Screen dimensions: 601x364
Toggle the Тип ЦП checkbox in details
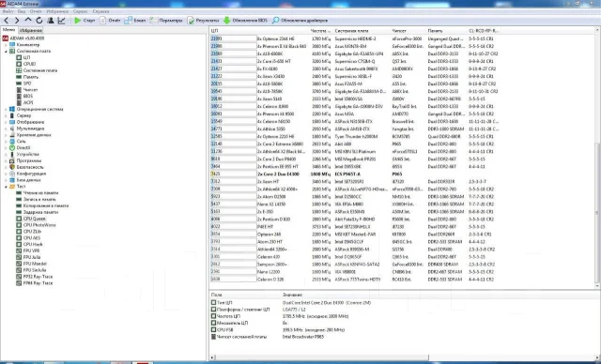click(213, 302)
